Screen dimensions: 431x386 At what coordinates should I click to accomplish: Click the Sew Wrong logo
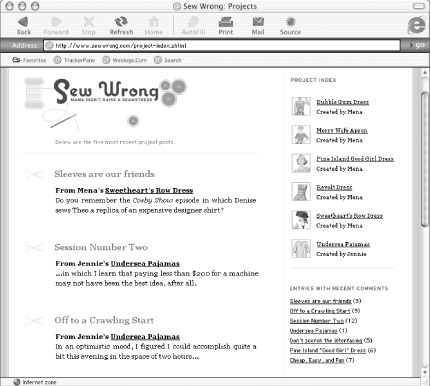106,92
